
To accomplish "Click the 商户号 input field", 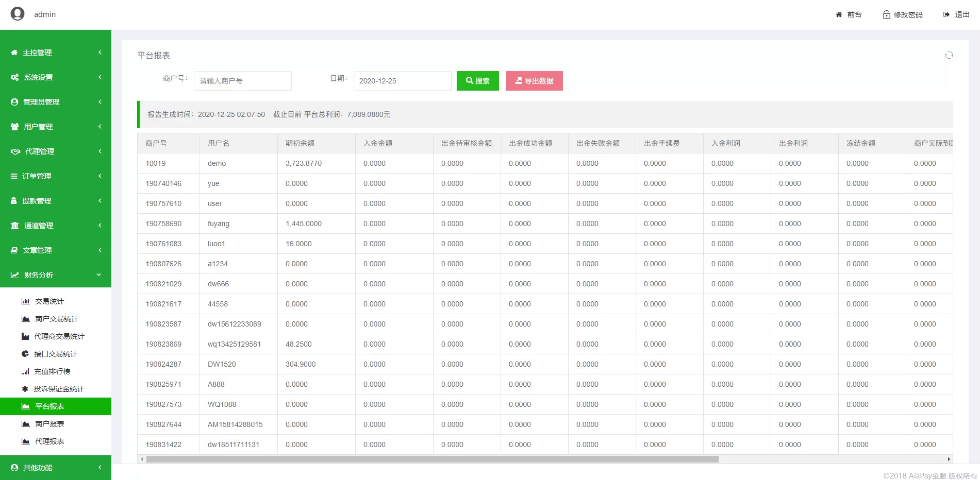I will 242,81.
